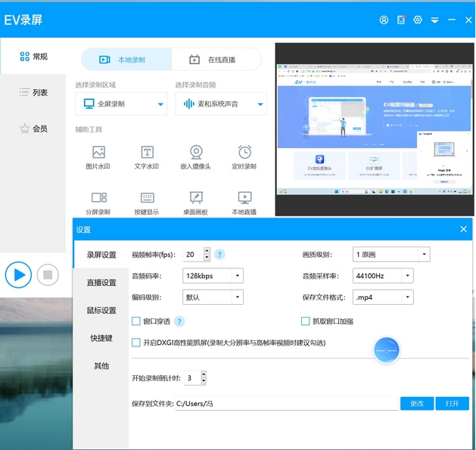Switch to the 列表 sidebar section

(x=33, y=92)
